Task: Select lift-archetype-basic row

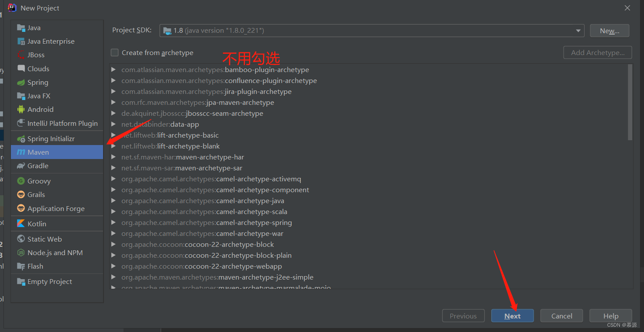Action: (x=368, y=135)
